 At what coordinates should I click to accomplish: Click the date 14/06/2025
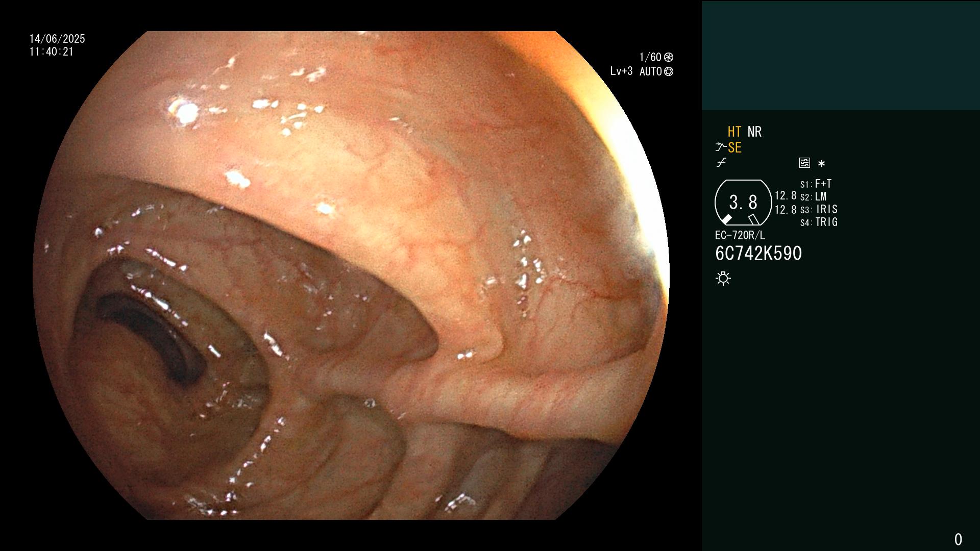[57, 39]
